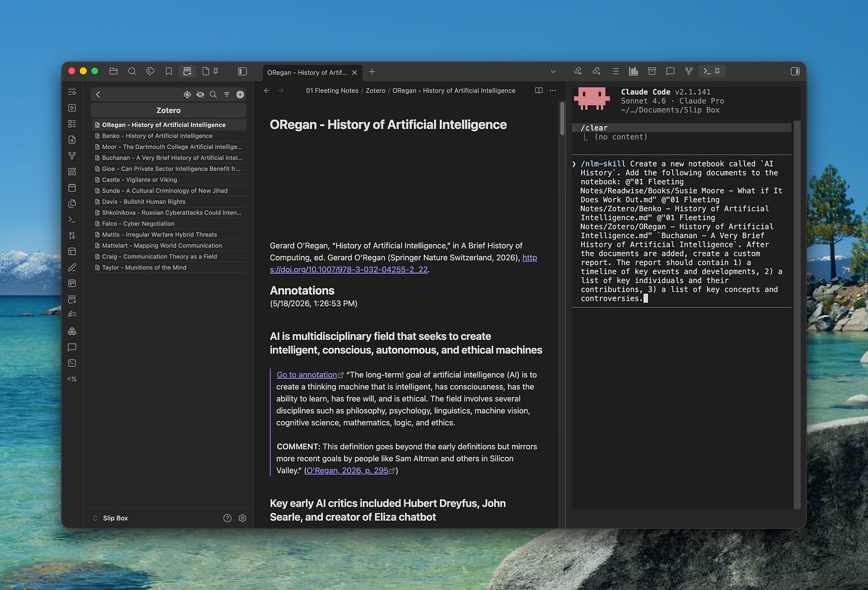Open the git branch icon in the right panel
Screen dimensions: 868x590
pos(689,72)
